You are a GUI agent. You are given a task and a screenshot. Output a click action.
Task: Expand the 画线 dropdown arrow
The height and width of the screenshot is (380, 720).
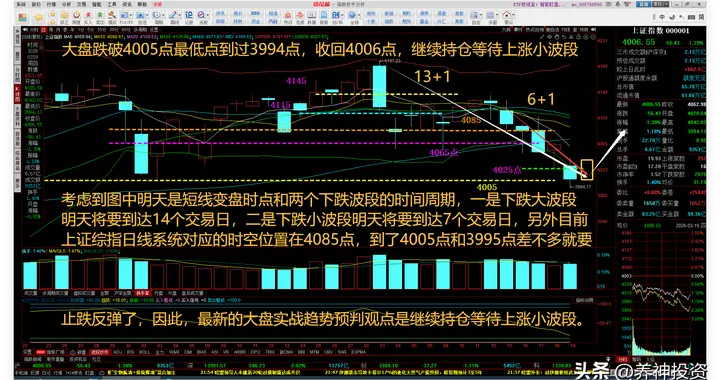pyautogui.click(x=179, y=15)
